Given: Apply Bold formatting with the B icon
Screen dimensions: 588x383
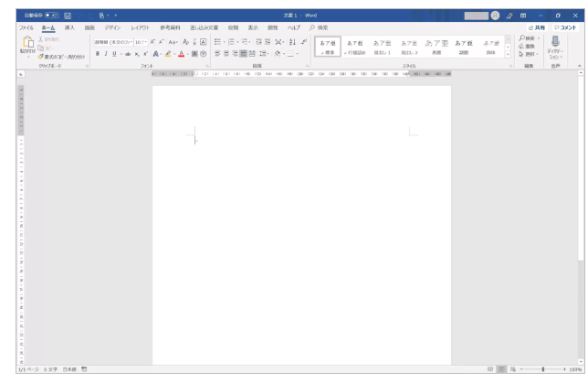Looking at the screenshot, I should (97, 54).
